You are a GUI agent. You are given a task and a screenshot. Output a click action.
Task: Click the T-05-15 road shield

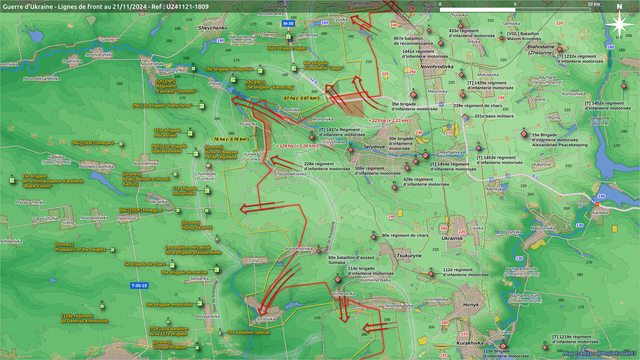pos(139,286)
